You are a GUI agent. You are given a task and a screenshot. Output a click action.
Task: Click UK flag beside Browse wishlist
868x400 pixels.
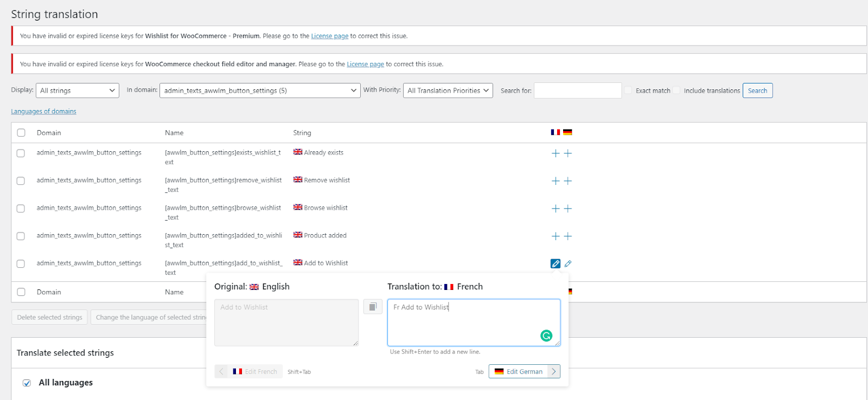pos(298,208)
